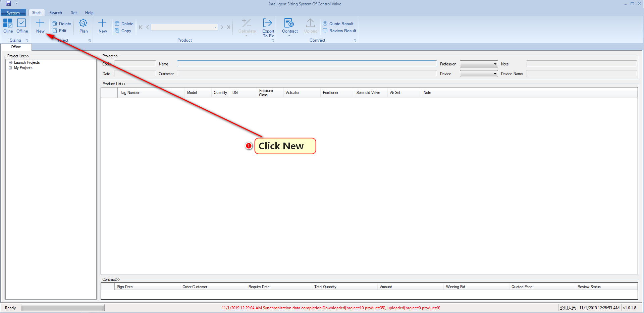The width and height of the screenshot is (644, 313).
Task: Open the project Plan tool
Action: 84,26
